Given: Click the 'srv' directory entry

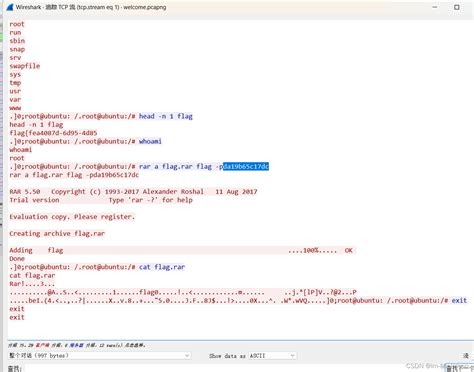Looking at the screenshot, I should 15,58.
